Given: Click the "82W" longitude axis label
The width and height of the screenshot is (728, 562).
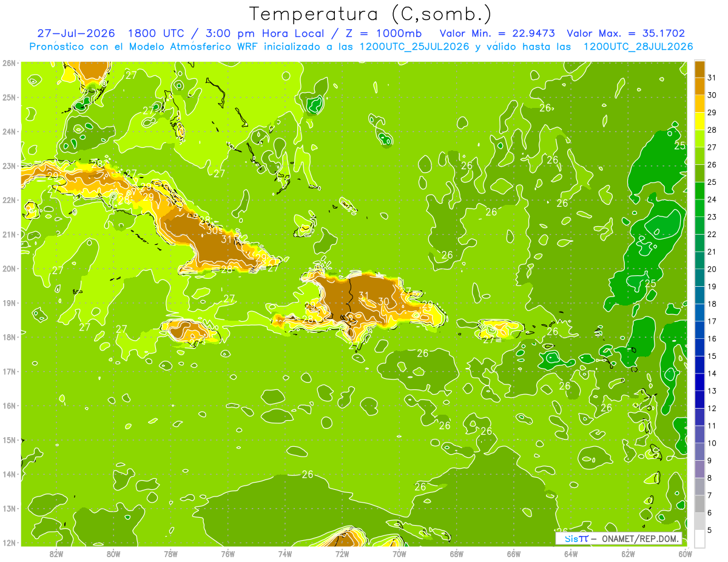Looking at the screenshot, I should click(56, 554).
